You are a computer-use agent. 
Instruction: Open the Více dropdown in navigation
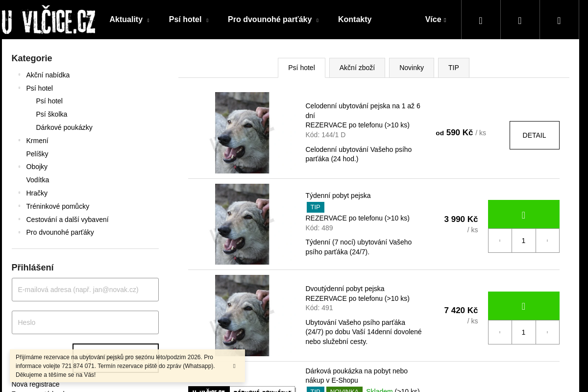coord(435,20)
